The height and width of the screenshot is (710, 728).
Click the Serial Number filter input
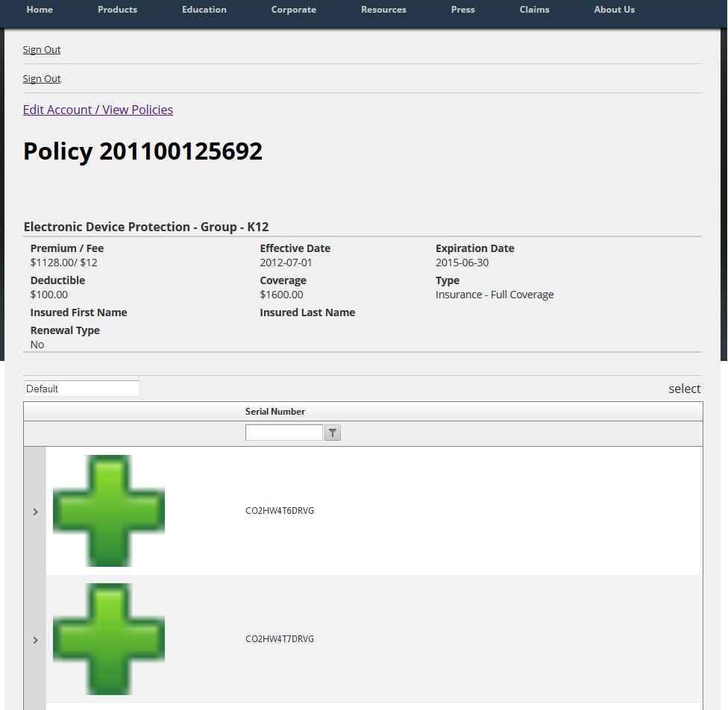pyautogui.click(x=284, y=433)
